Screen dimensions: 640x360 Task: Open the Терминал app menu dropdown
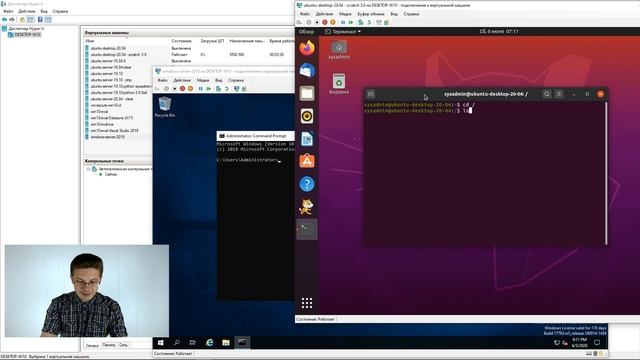pyautogui.click(x=343, y=31)
